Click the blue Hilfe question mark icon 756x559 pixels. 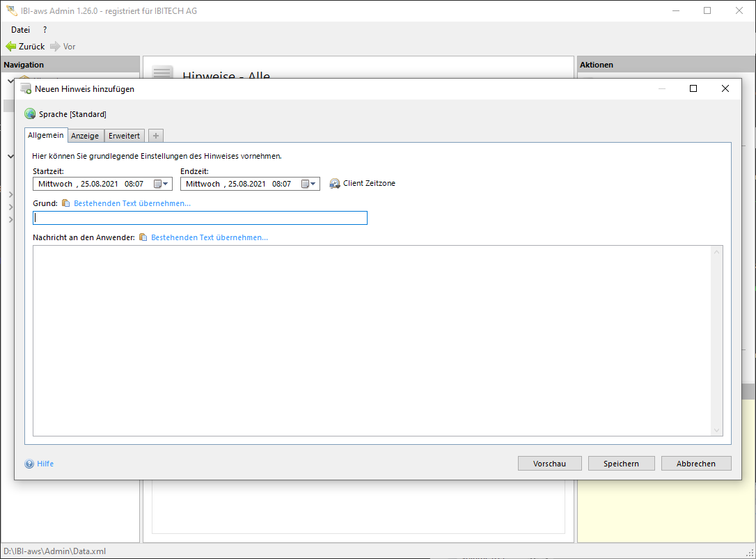pyautogui.click(x=29, y=464)
